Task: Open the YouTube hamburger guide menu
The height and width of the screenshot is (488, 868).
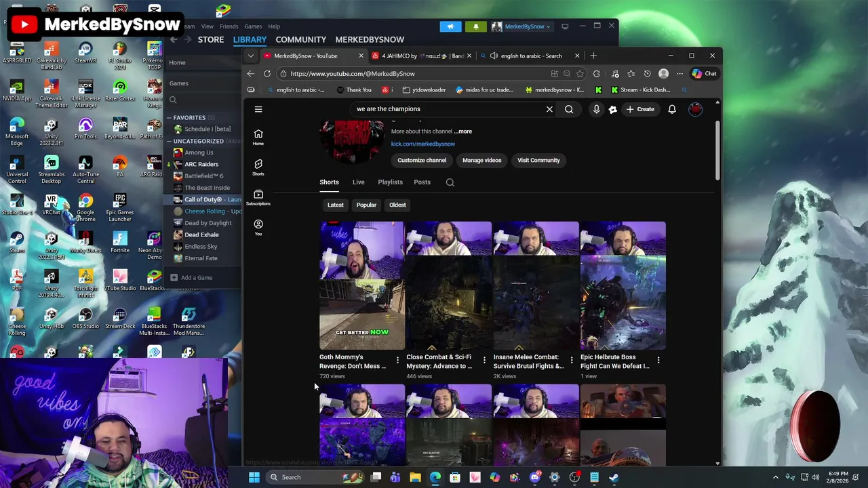Action: (x=258, y=109)
